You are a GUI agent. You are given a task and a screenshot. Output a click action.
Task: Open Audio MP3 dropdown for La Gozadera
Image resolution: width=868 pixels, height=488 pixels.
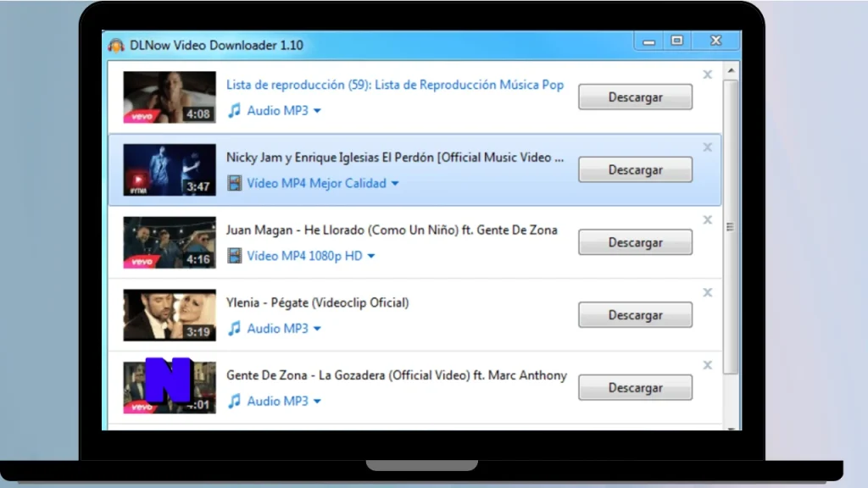coord(283,401)
